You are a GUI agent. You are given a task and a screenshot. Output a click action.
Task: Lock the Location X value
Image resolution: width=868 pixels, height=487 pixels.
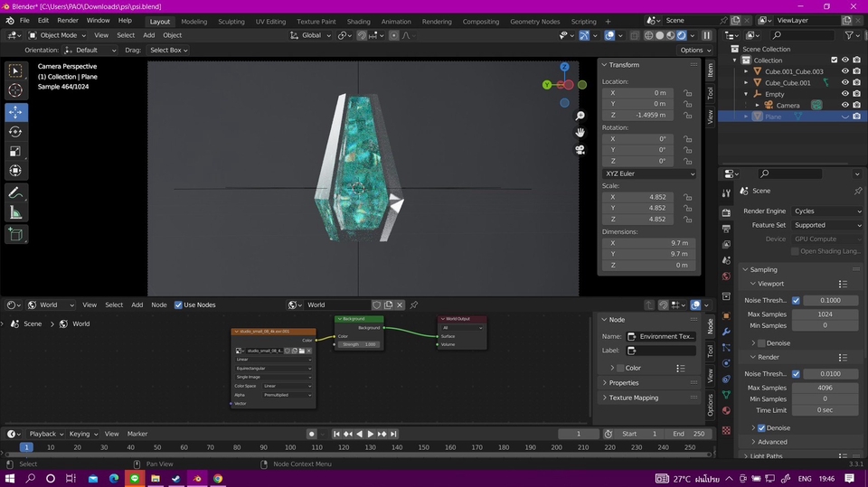(687, 93)
